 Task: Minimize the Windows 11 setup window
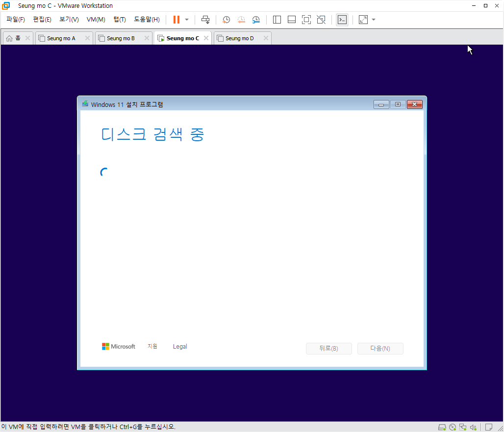tap(381, 104)
